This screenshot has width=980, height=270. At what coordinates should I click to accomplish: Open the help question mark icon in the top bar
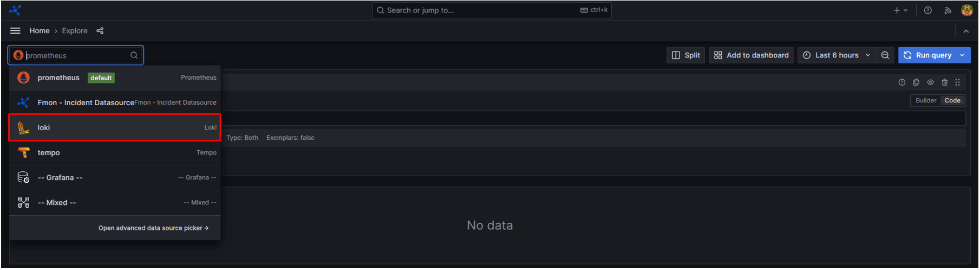point(928,10)
